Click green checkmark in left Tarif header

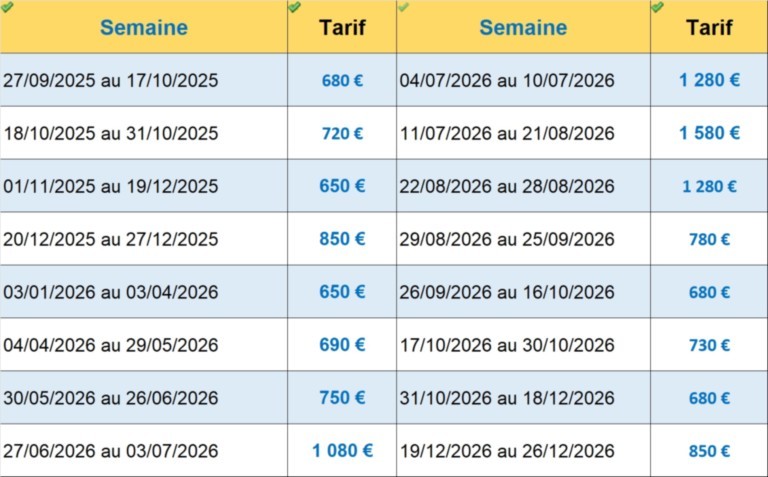click(294, 7)
